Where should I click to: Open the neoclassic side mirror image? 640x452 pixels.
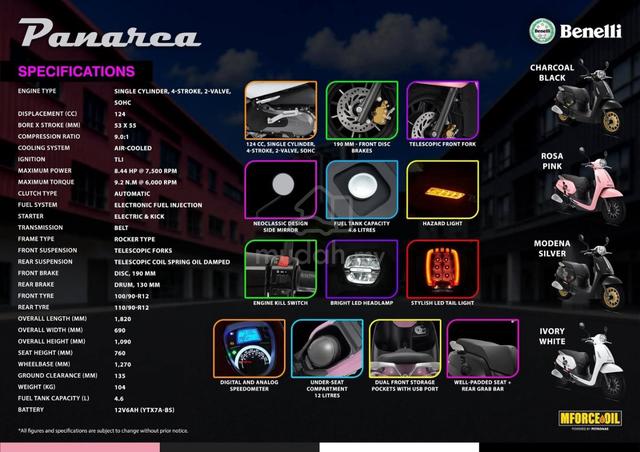[x=281, y=189]
